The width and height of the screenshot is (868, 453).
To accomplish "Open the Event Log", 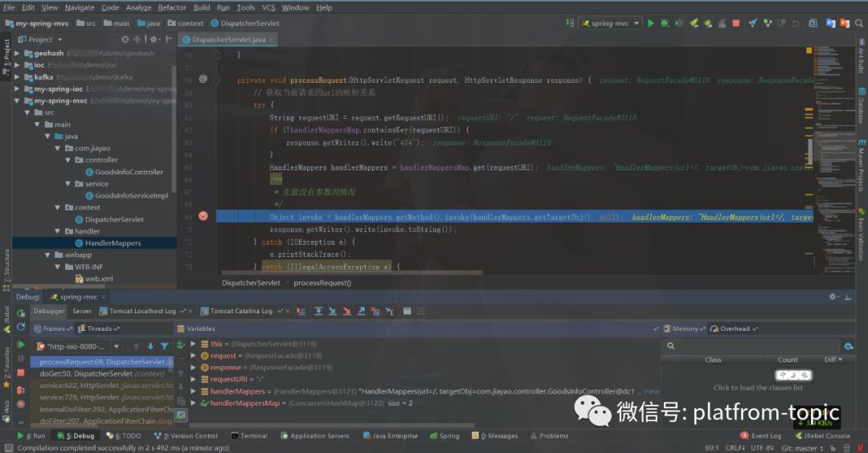I will pyautogui.click(x=760, y=436).
